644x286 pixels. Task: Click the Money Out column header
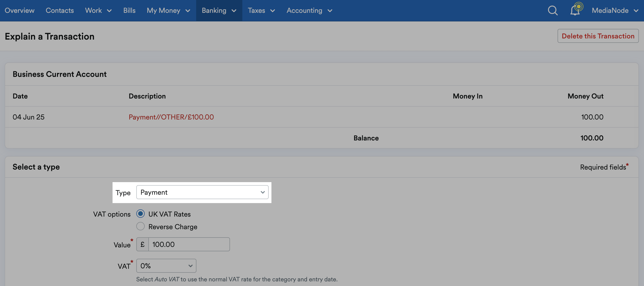coord(586,96)
